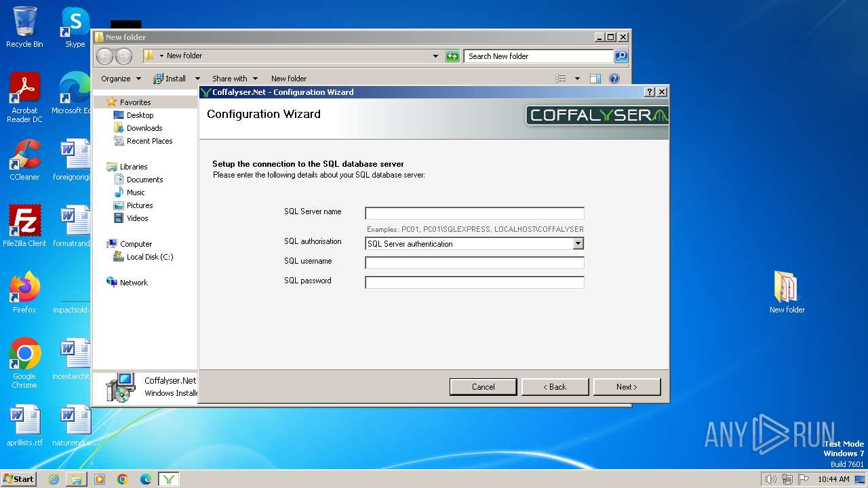868x488 pixels.
Task: Open Desktop in Favorites
Action: (x=140, y=115)
